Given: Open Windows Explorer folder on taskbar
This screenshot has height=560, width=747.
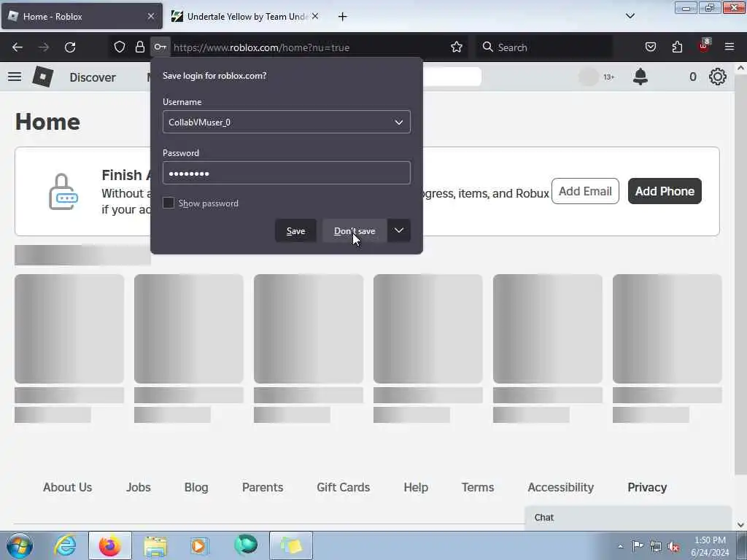Looking at the screenshot, I should pyautogui.click(x=155, y=545).
